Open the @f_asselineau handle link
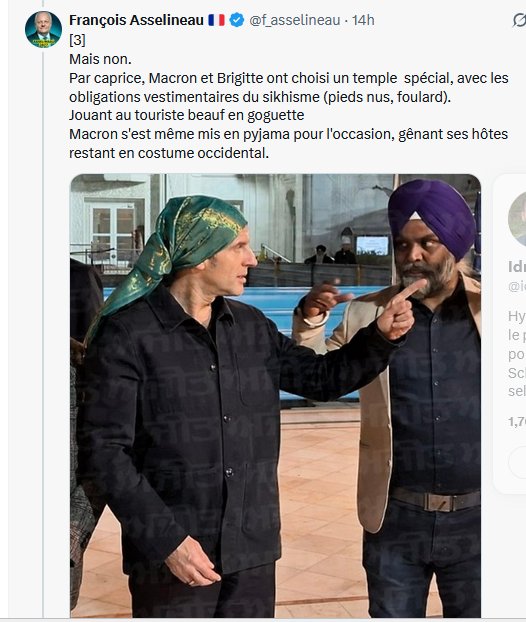This screenshot has height=622, width=526. click(295, 20)
